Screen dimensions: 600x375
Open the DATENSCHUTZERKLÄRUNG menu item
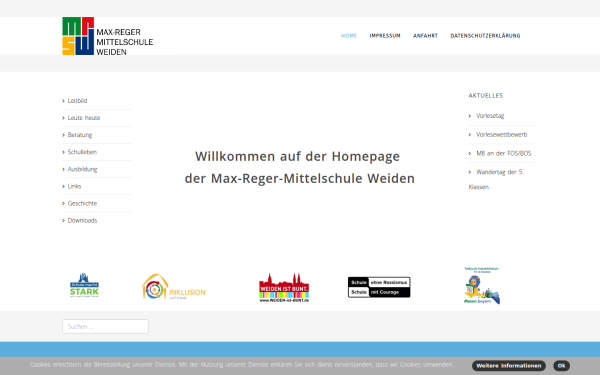pos(485,36)
